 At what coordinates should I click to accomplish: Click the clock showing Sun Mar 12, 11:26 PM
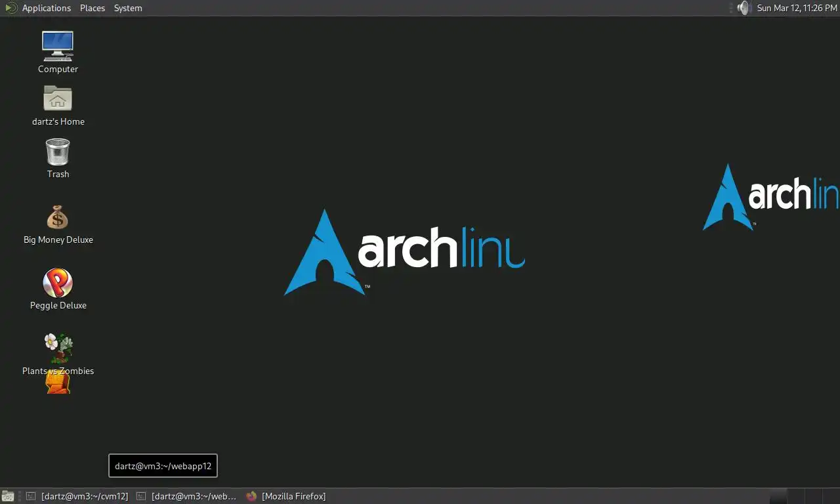[797, 8]
